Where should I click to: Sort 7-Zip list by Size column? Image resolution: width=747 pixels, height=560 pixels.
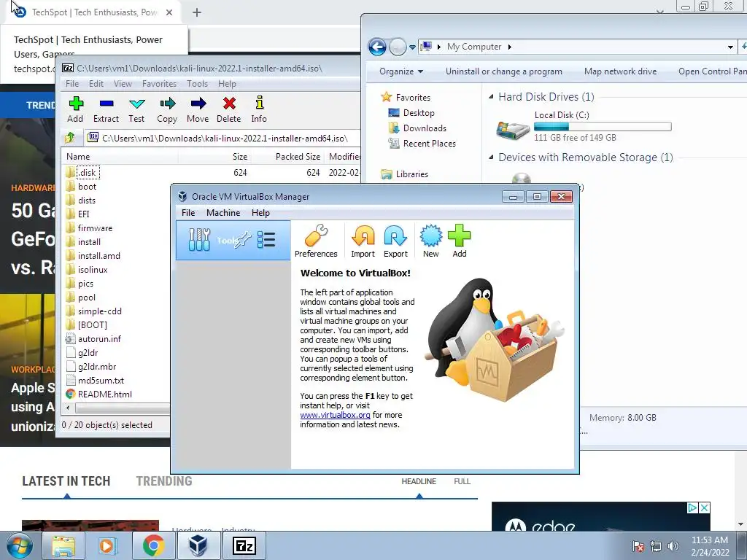[239, 157]
